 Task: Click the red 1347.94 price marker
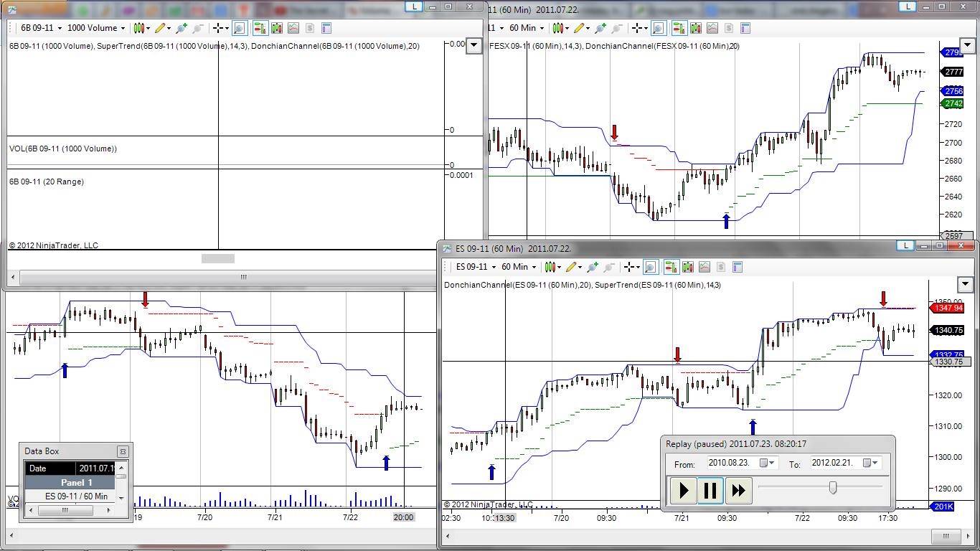(948, 308)
